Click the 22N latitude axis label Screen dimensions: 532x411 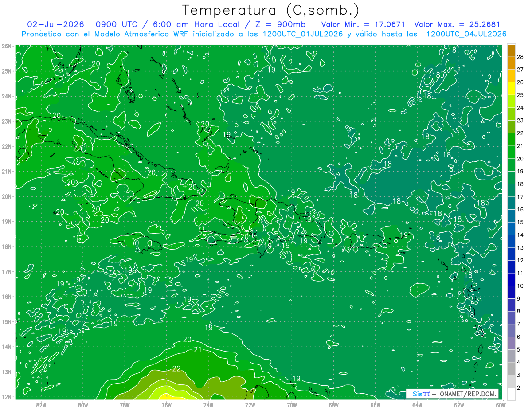tap(7, 146)
